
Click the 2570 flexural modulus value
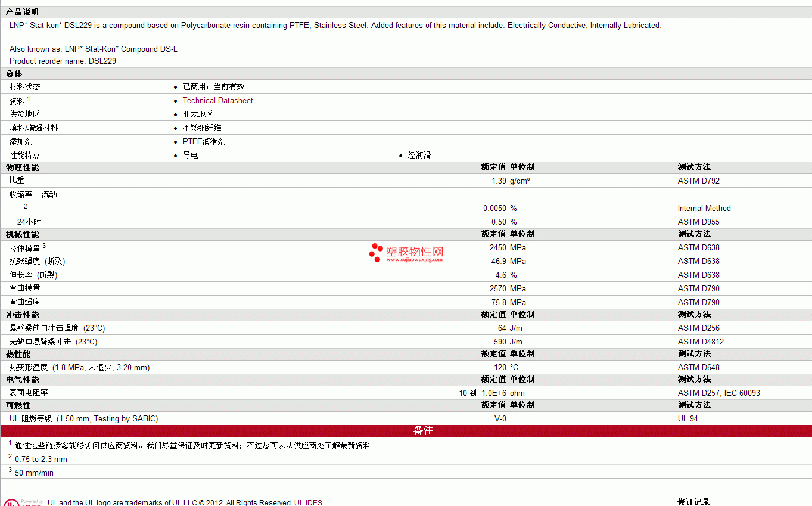[x=498, y=289]
